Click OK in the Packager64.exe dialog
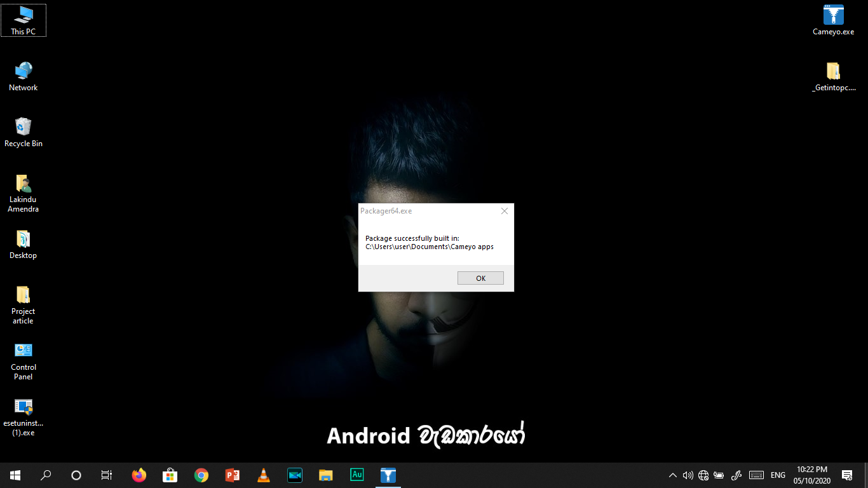Screen dimensions: 868x488 tap(480, 278)
